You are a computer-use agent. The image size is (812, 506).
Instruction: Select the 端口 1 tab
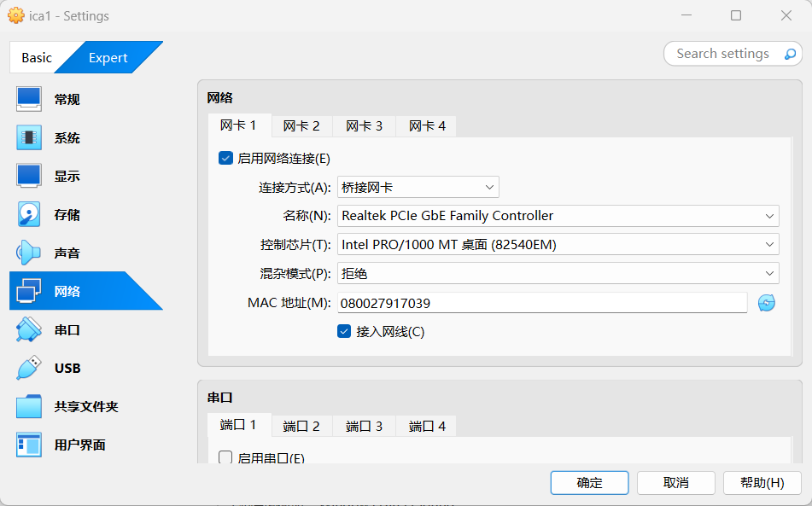click(239, 425)
